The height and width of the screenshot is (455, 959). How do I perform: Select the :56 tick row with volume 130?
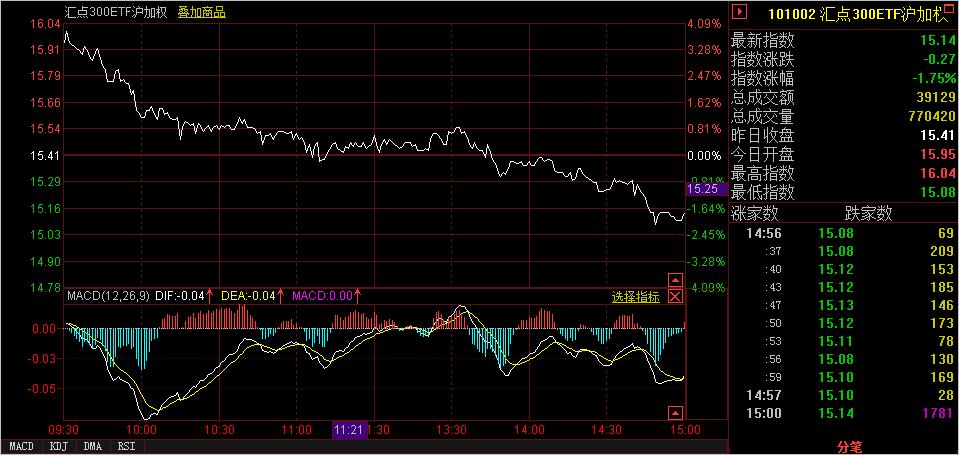(843, 359)
